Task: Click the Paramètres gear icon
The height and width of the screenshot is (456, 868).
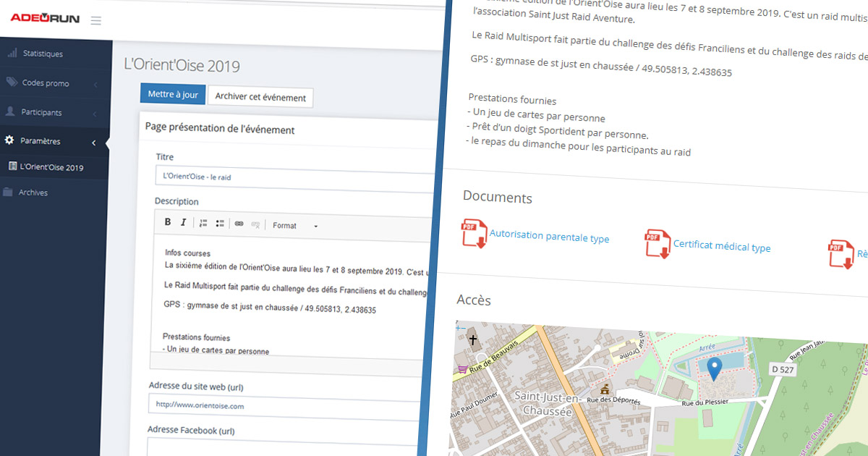Action: point(9,140)
